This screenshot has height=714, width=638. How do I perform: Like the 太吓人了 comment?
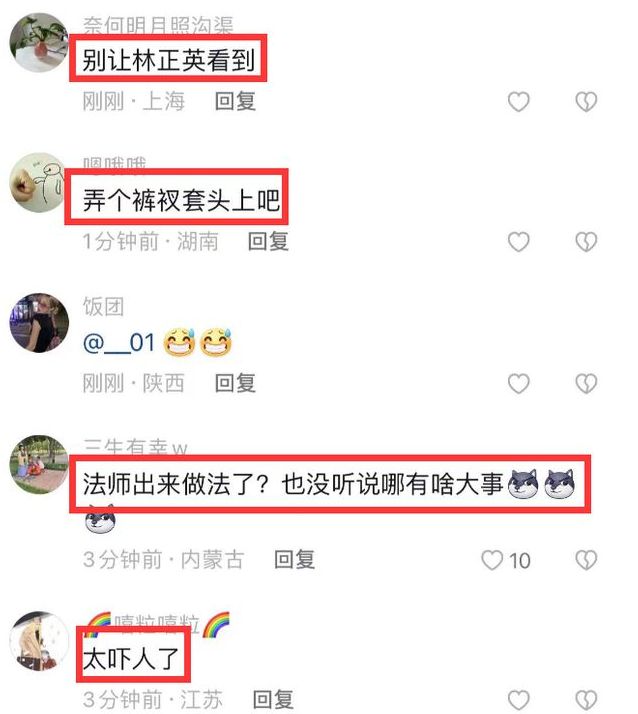click(518, 700)
